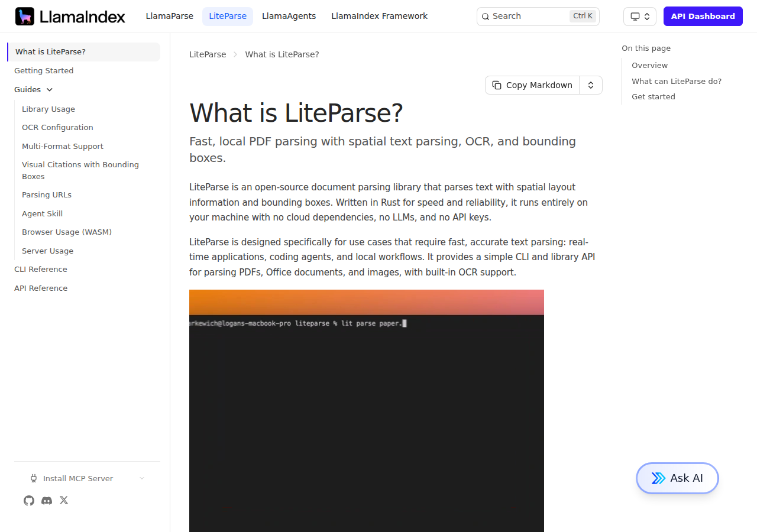Click the Install MCP Server label
Screen dimensions: 757x532
[x=78, y=479]
